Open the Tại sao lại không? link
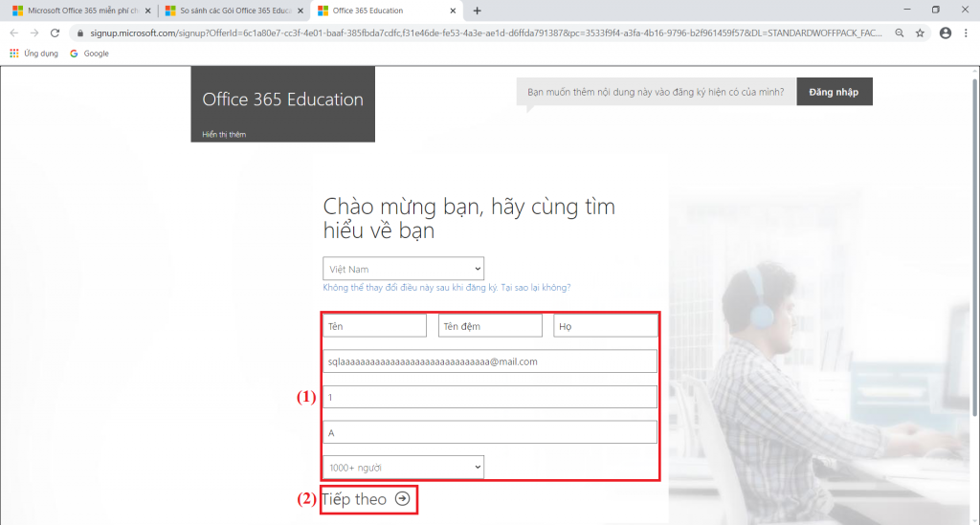980x525 pixels. click(x=536, y=288)
